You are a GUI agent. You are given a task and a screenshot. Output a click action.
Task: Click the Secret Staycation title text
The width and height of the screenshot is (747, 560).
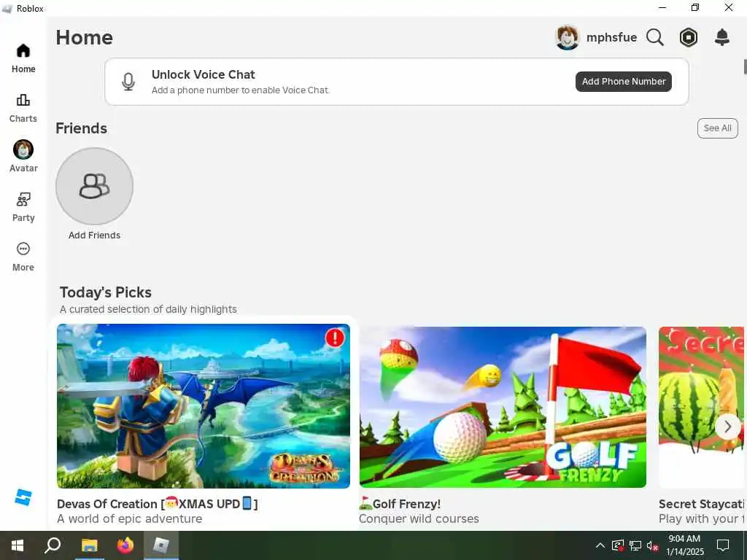click(x=701, y=503)
